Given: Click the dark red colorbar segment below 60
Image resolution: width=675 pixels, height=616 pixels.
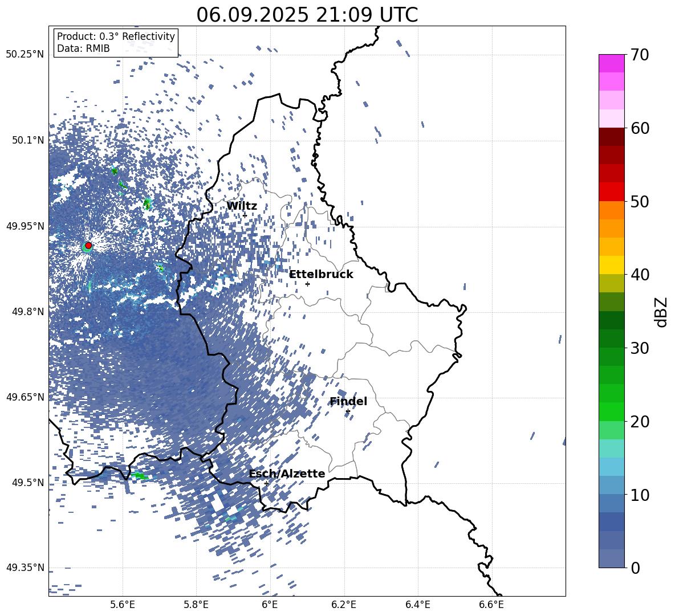Looking at the screenshot, I should pos(611,137).
